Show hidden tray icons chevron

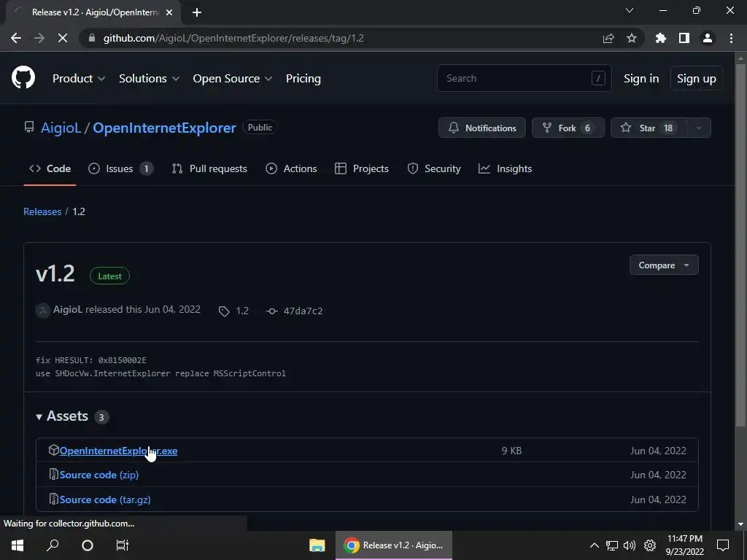(x=594, y=545)
